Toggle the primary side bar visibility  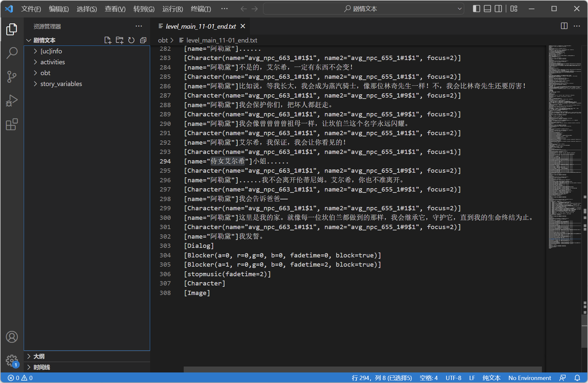point(476,8)
